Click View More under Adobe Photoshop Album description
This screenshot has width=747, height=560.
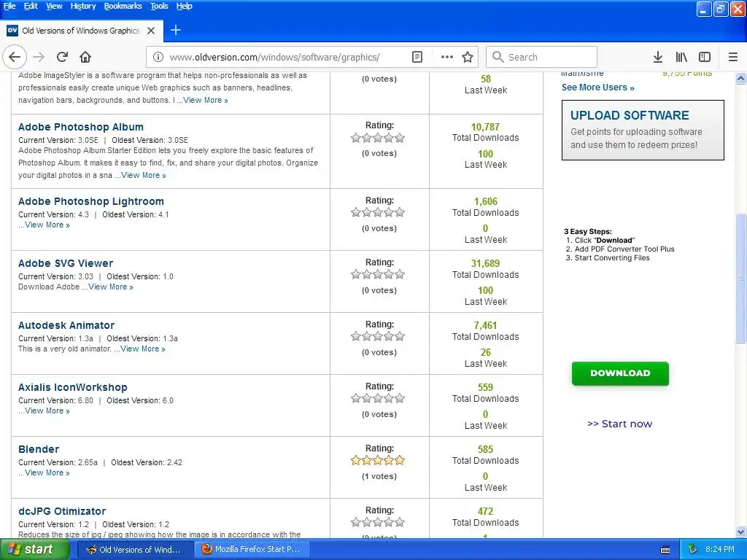144,175
